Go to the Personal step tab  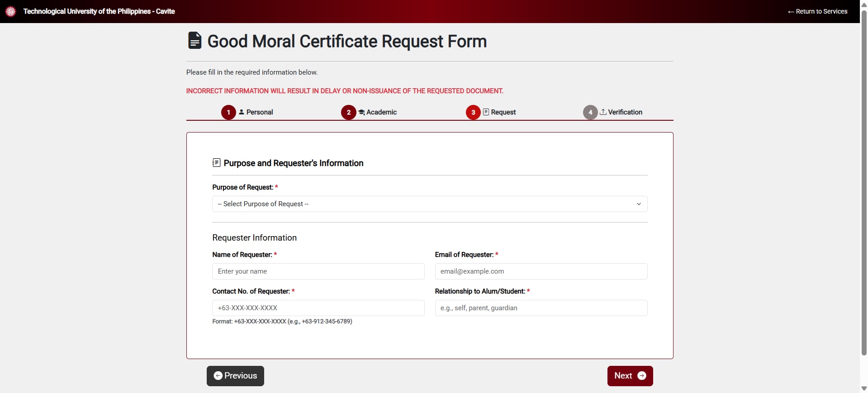[x=259, y=112]
